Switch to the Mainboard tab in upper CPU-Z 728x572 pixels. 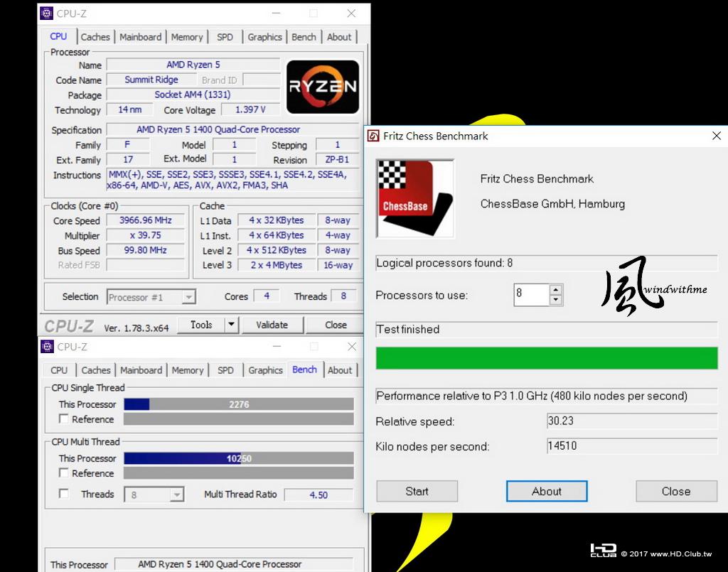coord(141,37)
